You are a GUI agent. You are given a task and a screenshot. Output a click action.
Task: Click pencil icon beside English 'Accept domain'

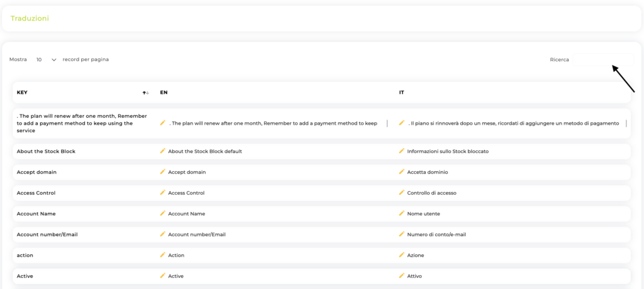pos(163,172)
